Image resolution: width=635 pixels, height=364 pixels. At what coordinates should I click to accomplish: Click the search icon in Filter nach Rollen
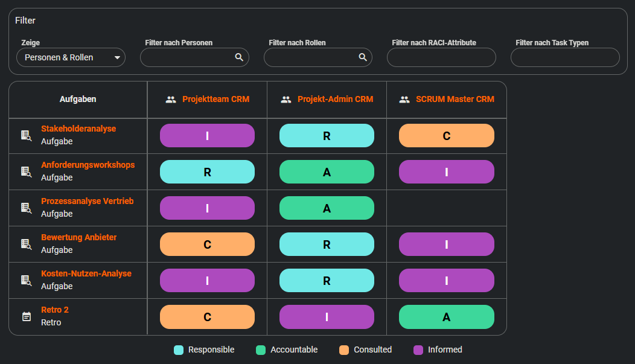363,57
